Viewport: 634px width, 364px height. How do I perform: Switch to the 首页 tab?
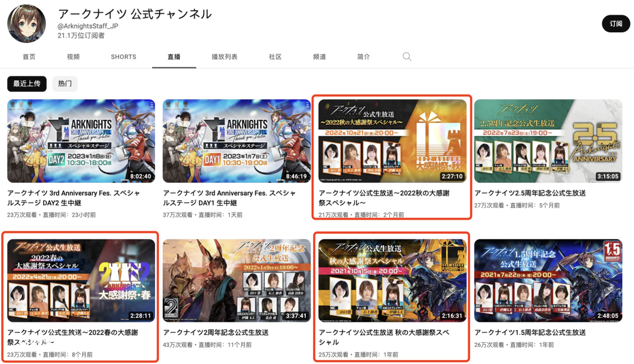[x=29, y=57]
